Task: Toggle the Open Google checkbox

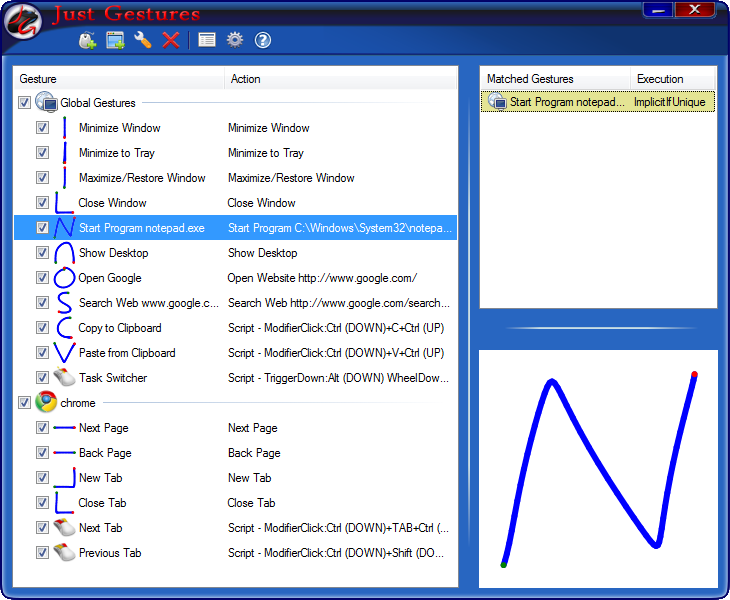Action: click(42, 278)
